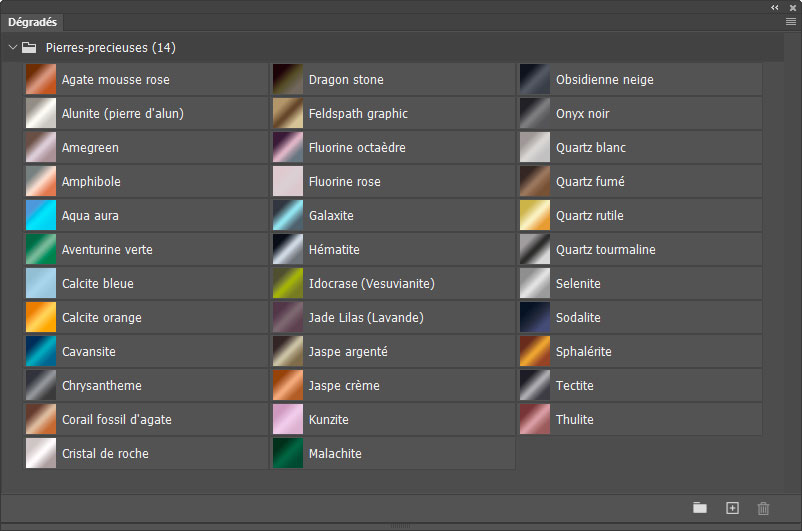
Task: Apply the Calcite orange gradient
Action: coord(41,318)
